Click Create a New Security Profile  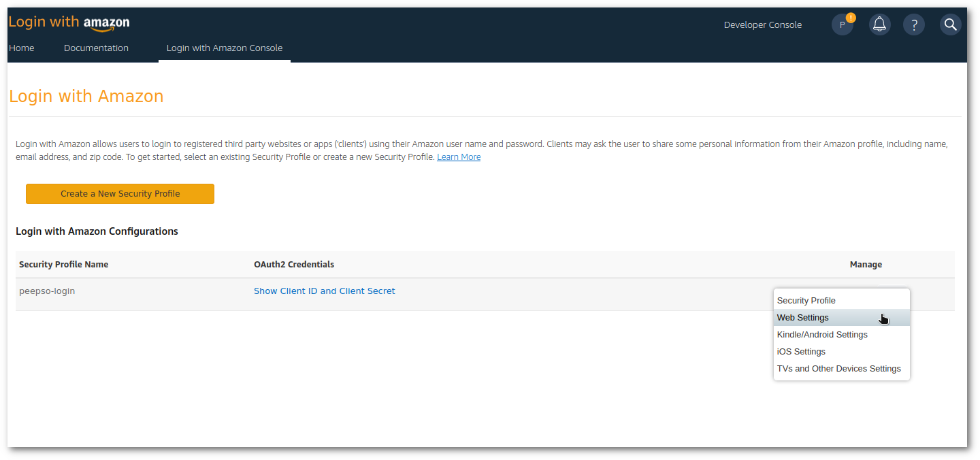coord(120,194)
